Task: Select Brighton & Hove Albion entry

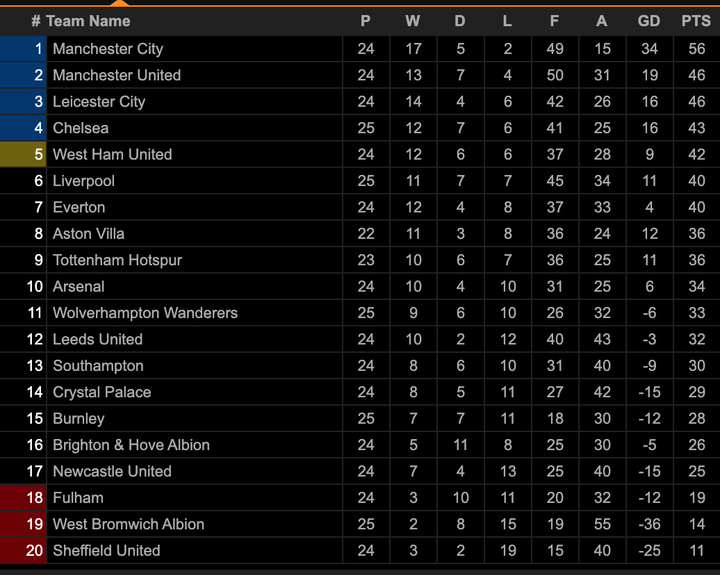Action: pyautogui.click(x=131, y=445)
